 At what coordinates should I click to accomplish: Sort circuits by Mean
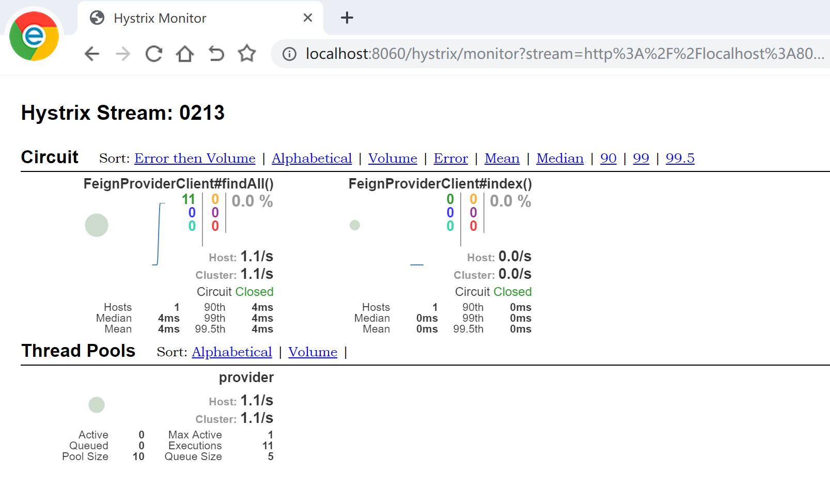[502, 158]
